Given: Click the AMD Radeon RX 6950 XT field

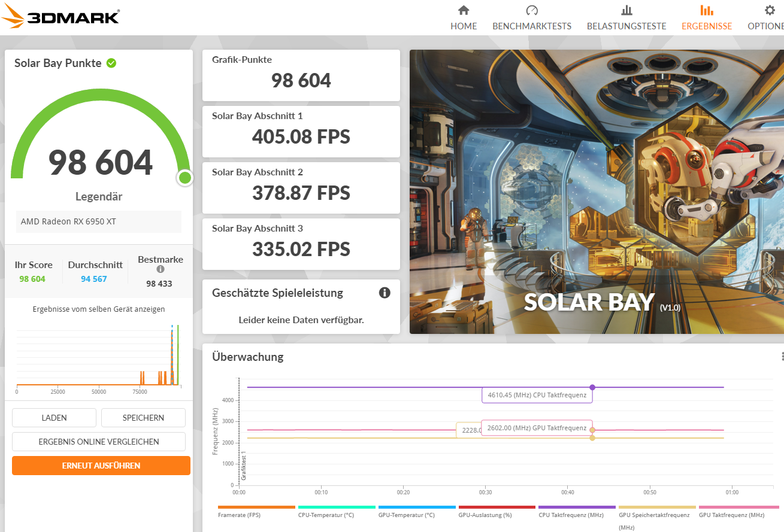Looking at the screenshot, I should coord(98,221).
